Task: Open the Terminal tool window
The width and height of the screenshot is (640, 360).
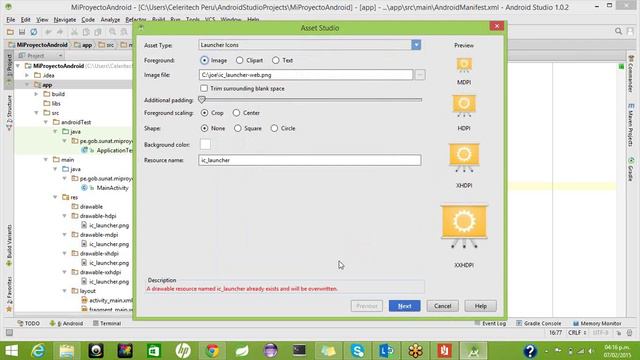Action: point(107,323)
